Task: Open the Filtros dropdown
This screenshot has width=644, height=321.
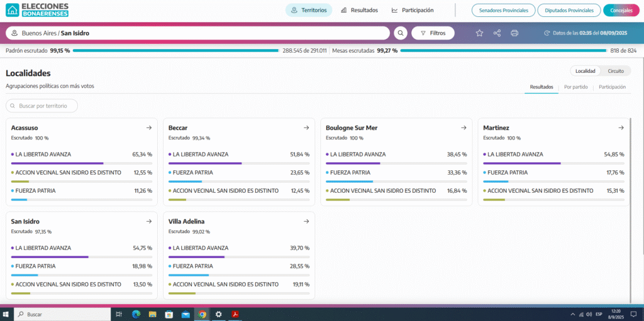Action: (433, 33)
